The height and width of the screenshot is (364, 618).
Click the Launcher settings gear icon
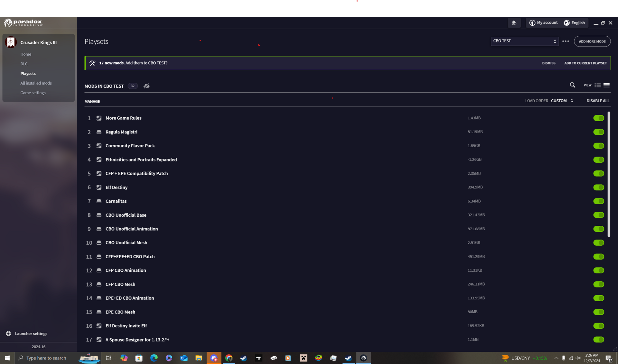pyautogui.click(x=8, y=333)
